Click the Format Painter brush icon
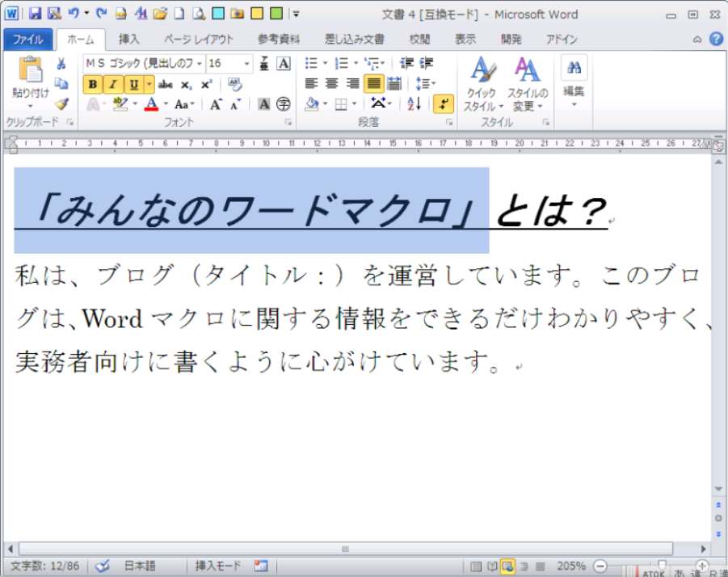The image size is (728, 577). [x=61, y=103]
